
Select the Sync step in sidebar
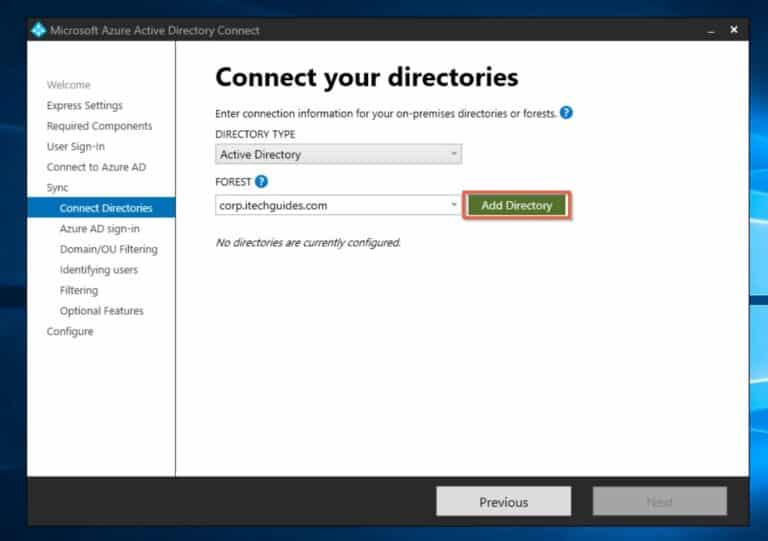coord(57,188)
